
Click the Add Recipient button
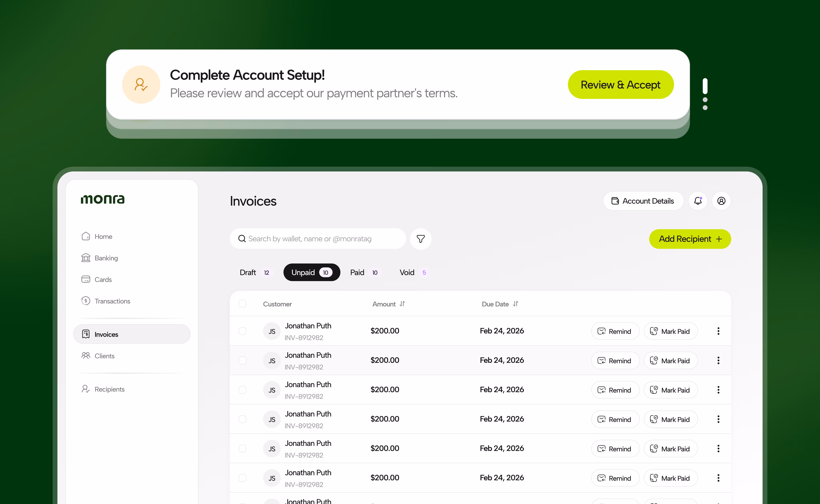690,239
